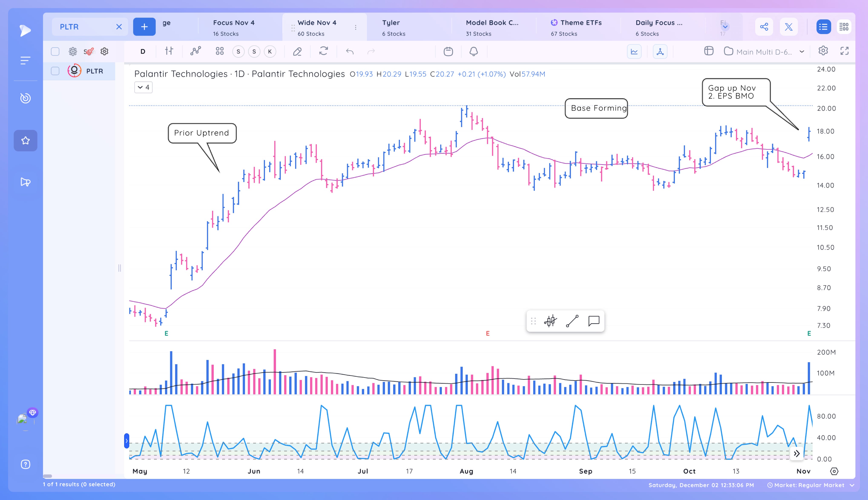Open chart settings gear at top right
The image size is (868, 500).
pos(823,51)
